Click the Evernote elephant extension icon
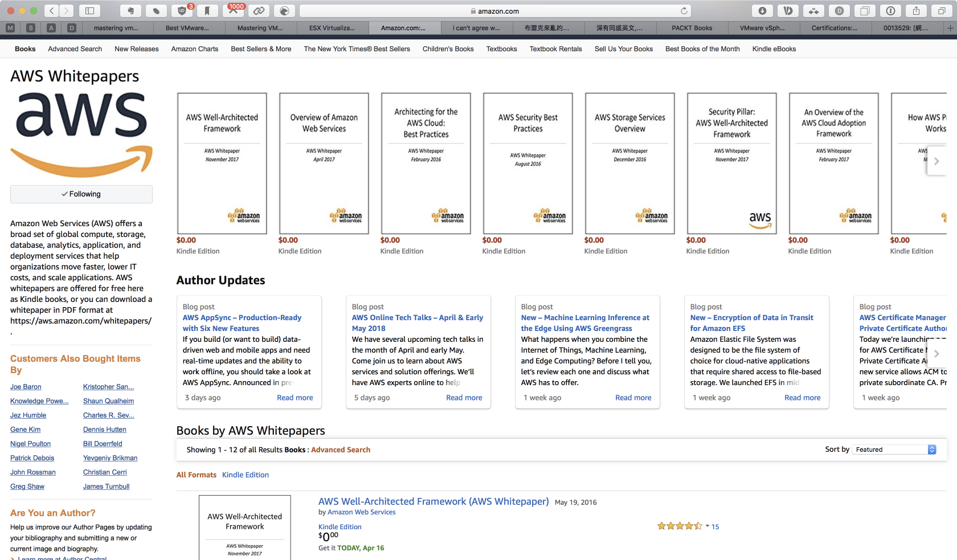The image size is (957, 560). [130, 11]
